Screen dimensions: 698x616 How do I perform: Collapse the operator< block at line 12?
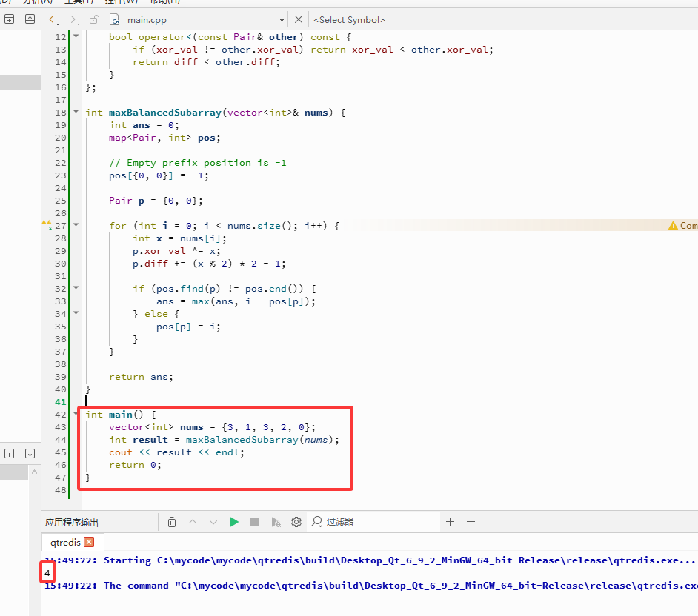[76, 36]
